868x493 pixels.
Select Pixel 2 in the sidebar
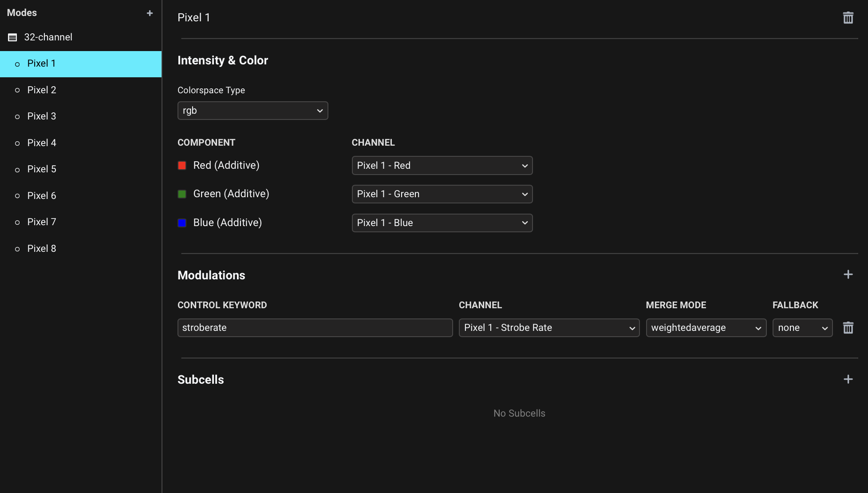point(81,90)
